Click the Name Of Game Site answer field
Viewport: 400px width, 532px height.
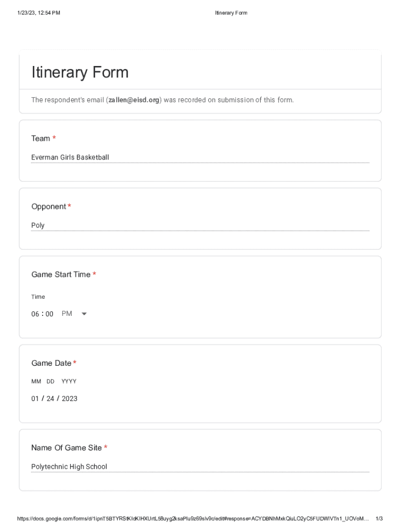coord(200,467)
